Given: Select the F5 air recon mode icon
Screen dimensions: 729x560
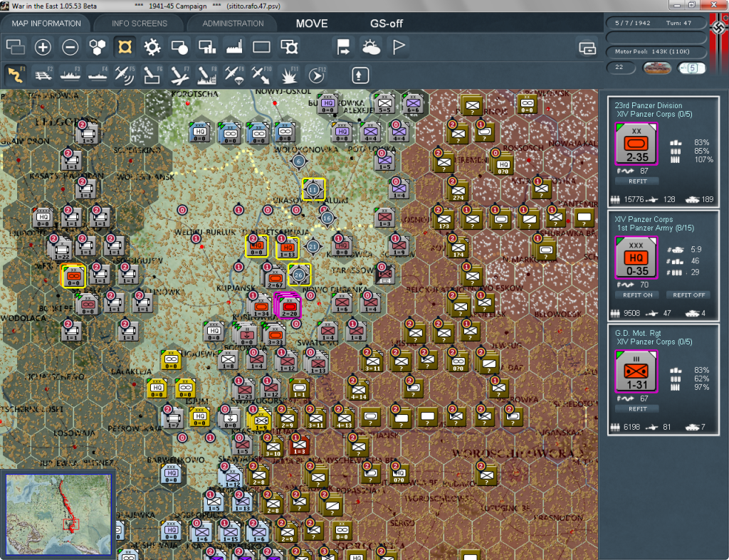Looking at the screenshot, I should point(125,75).
